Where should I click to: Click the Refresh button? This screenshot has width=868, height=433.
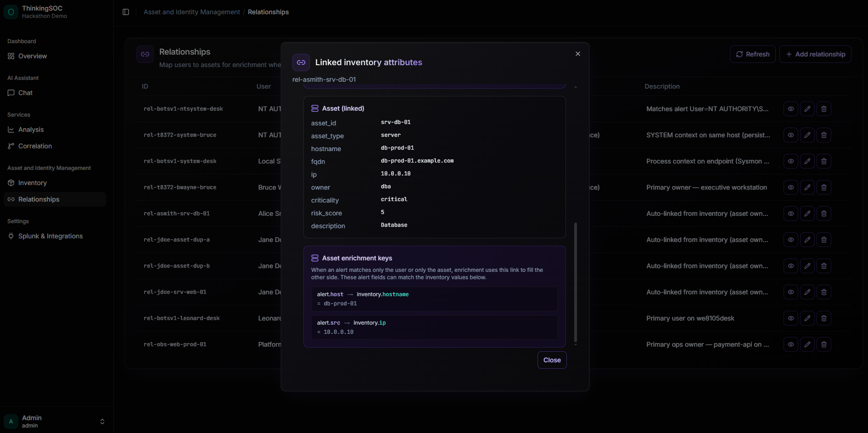(753, 54)
